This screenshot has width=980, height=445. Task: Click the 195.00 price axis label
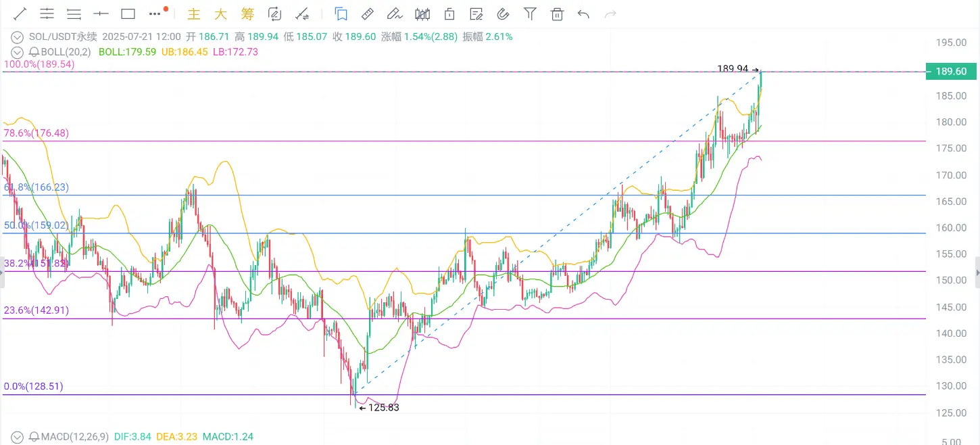point(951,43)
